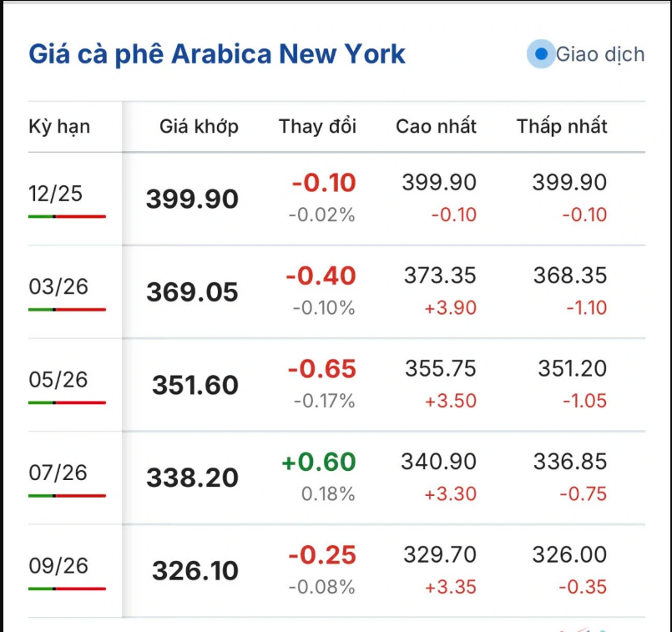Screen dimensions: 672x632
Task: Select the green +0.60 change value
Action: coord(319,463)
